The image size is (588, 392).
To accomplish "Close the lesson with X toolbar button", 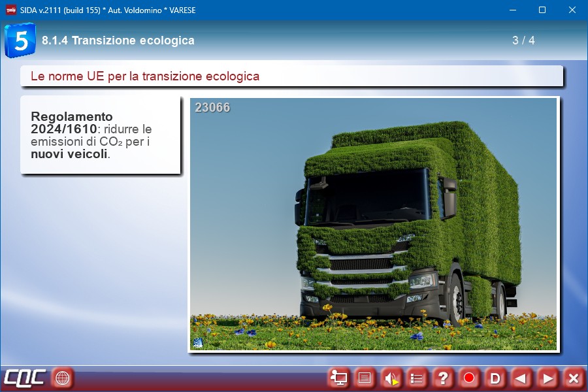I will 573,378.
